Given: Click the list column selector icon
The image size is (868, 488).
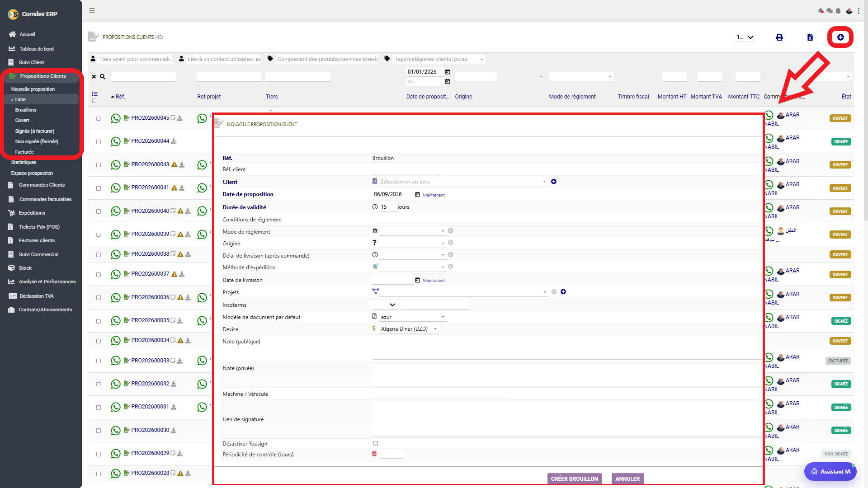Looking at the screenshot, I should [x=94, y=94].
